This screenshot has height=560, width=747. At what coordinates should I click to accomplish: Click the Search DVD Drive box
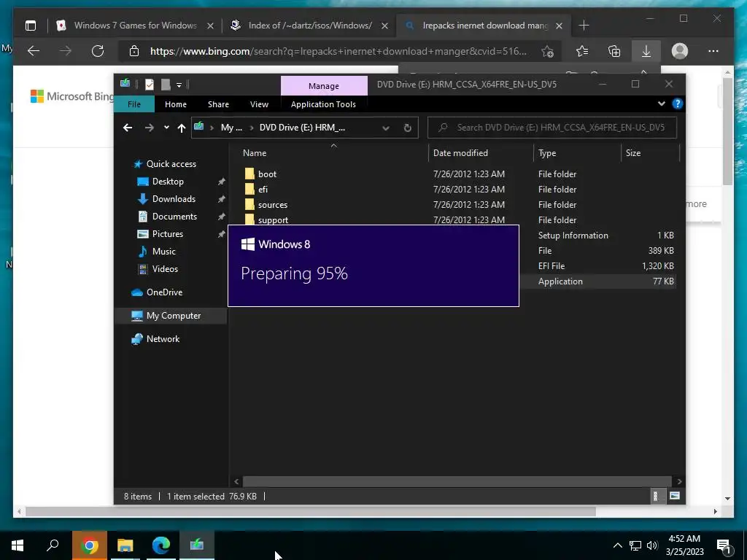tap(552, 128)
